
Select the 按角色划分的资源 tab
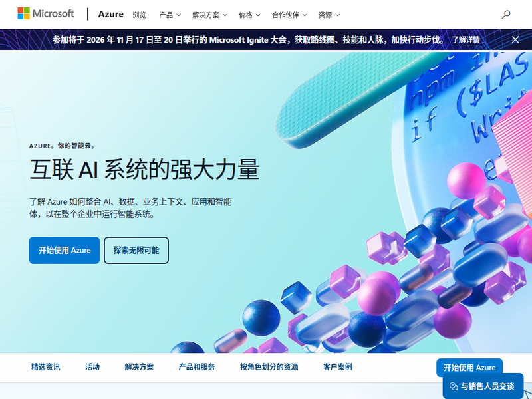click(x=269, y=367)
